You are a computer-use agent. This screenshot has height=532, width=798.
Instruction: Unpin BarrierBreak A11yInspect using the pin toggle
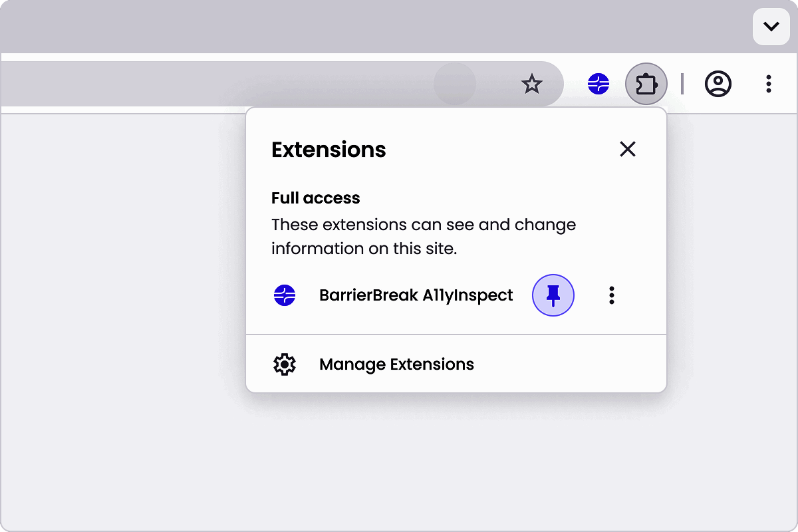[553, 295]
